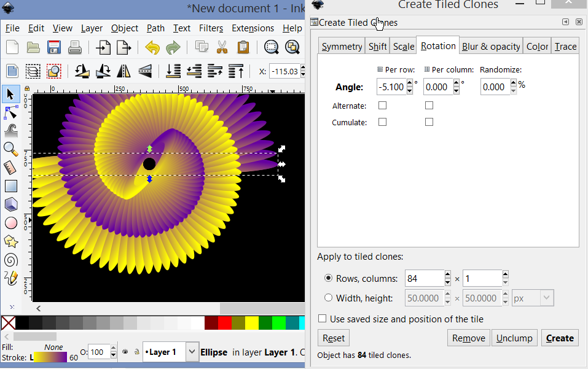Select the Node editing tool
The height and width of the screenshot is (369, 588).
pos(10,112)
